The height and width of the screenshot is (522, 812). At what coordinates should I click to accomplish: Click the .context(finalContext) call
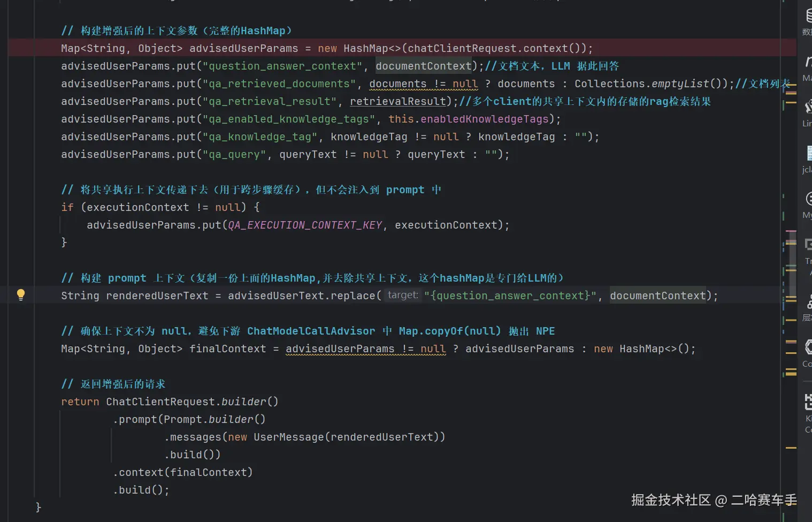point(182,472)
